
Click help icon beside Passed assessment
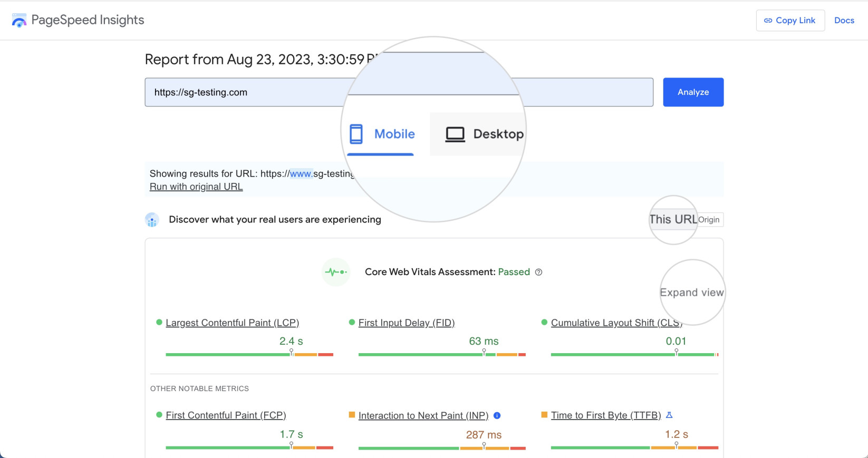point(538,272)
